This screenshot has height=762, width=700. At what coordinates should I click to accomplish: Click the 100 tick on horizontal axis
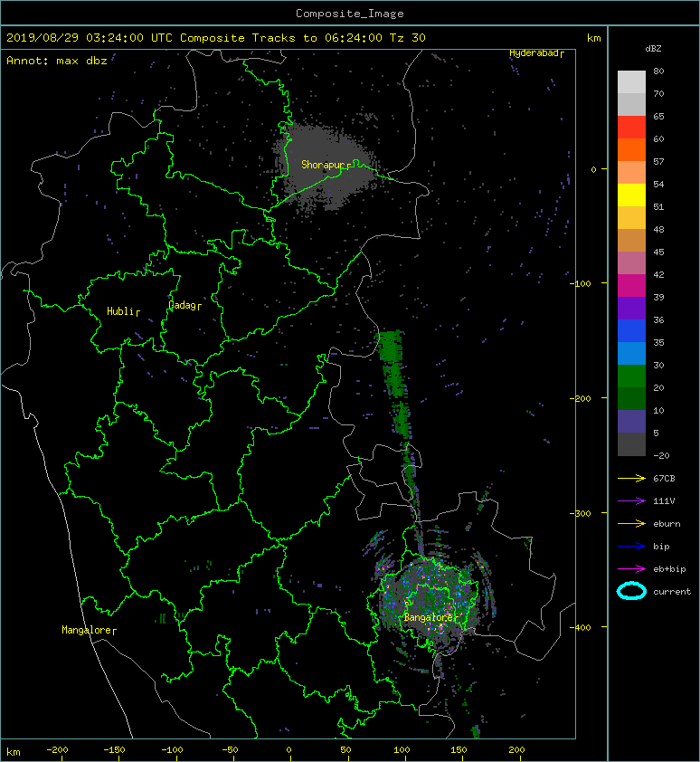(x=402, y=750)
